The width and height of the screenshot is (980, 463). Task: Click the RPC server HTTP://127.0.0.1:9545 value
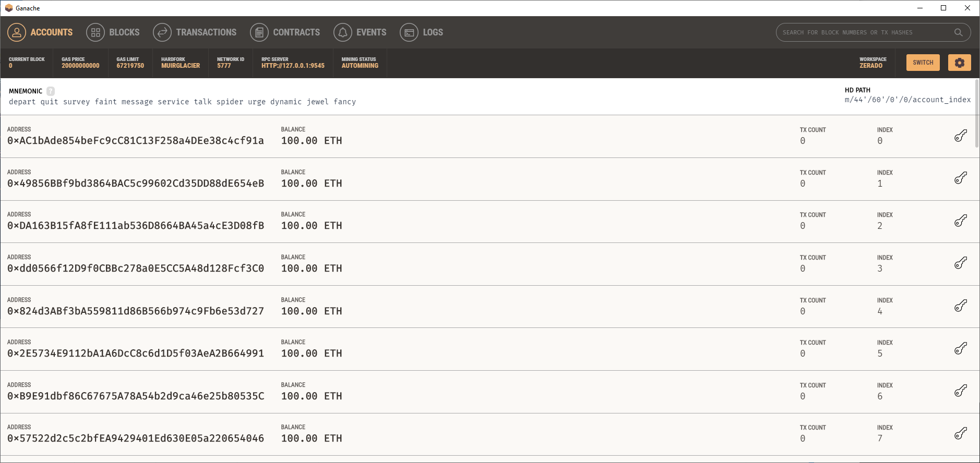click(x=293, y=66)
